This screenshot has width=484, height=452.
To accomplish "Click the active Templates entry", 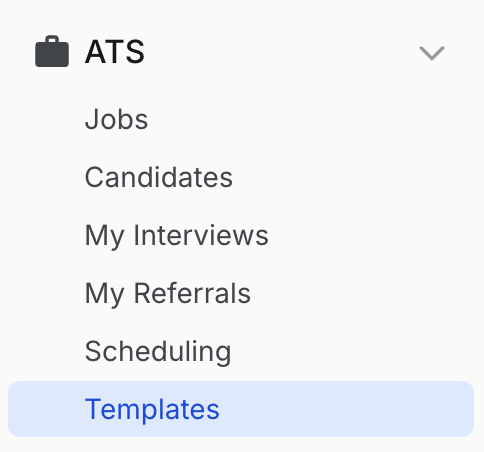I will click(241, 409).
